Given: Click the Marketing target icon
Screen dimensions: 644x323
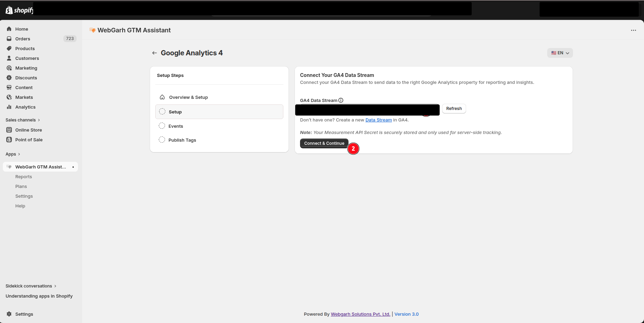Looking at the screenshot, I should click(x=9, y=68).
